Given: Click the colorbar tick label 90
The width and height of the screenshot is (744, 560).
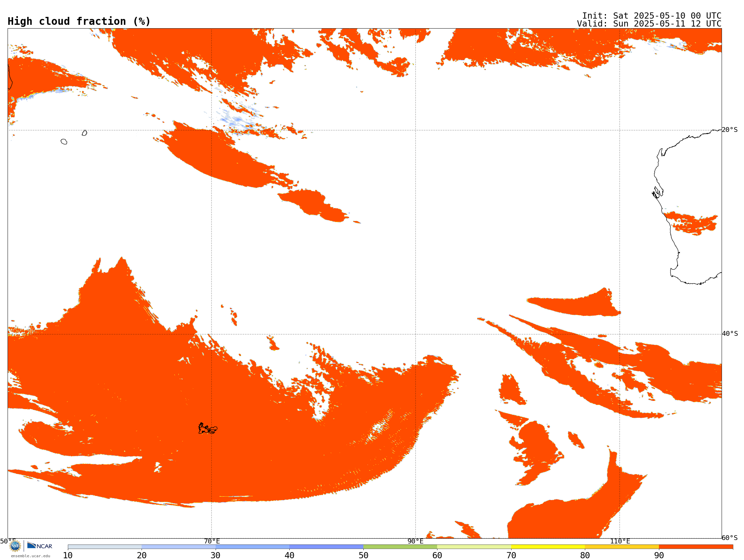Looking at the screenshot, I should [x=659, y=556].
